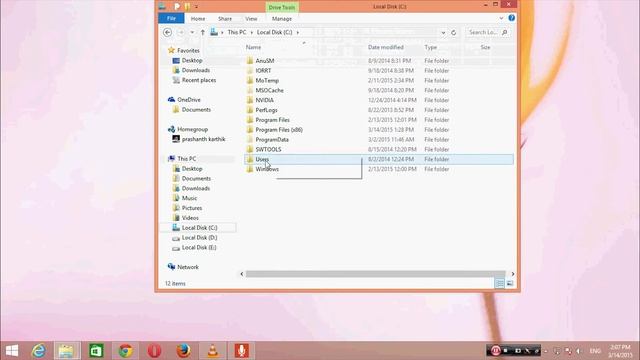Image resolution: width=640 pixels, height=360 pixels.
Task: Refresh the Local Disk (C:) view
Action: [453, 32]
